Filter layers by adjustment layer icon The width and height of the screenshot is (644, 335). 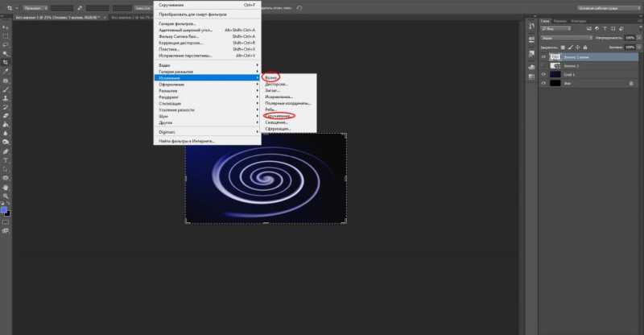pyautogui.click(x=597, y=29)
